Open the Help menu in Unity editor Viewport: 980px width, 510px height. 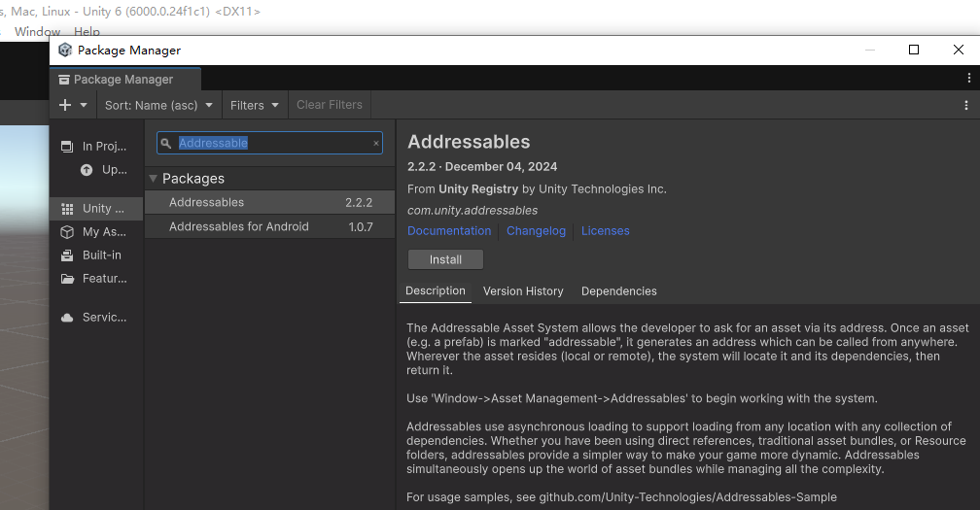(87, 31)
